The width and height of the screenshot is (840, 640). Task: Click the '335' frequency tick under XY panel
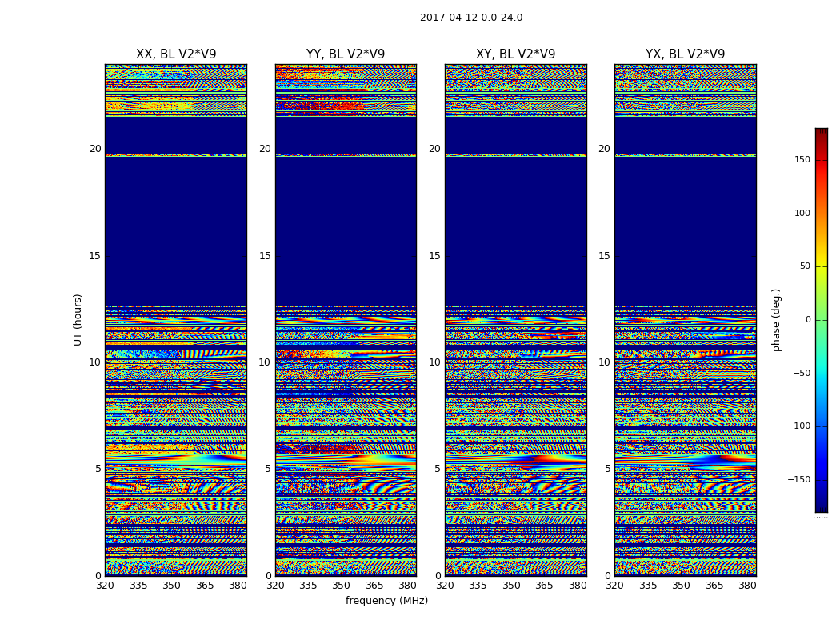(478, 586)
